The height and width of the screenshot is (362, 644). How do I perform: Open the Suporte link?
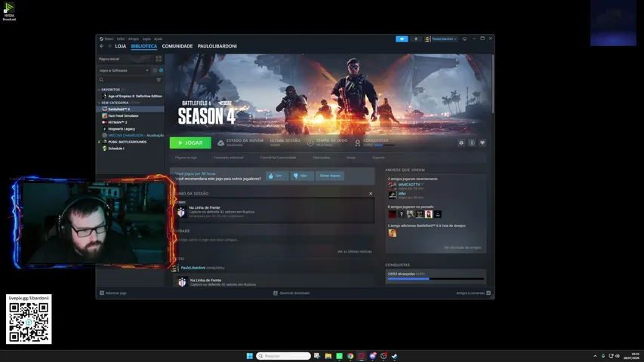379,158
